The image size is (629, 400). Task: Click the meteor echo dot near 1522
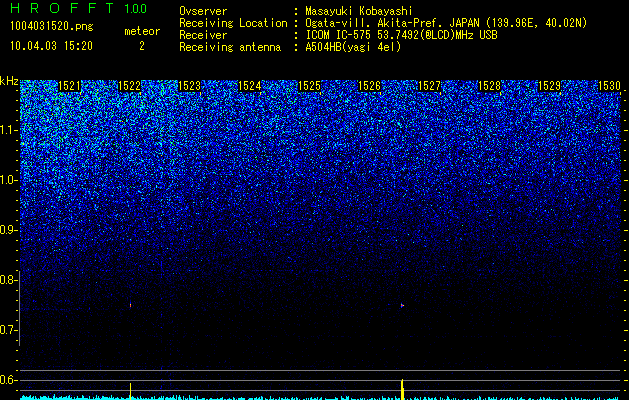[x=130, y=305]
